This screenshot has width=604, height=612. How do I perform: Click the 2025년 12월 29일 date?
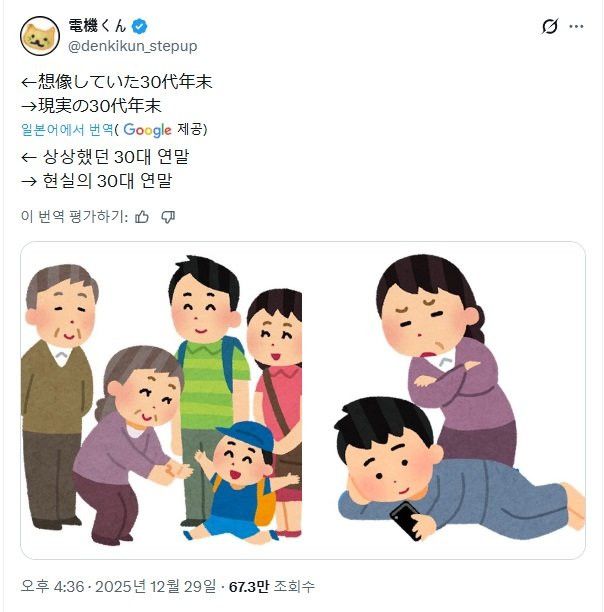(155, 586)
